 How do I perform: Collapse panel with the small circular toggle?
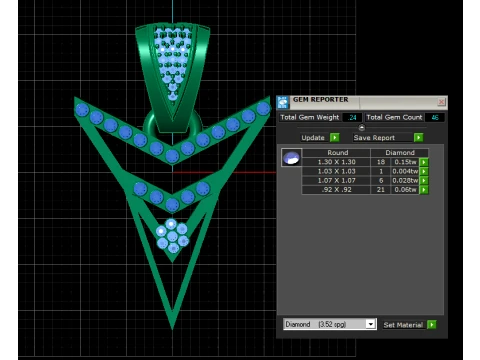tap(362, 127)
